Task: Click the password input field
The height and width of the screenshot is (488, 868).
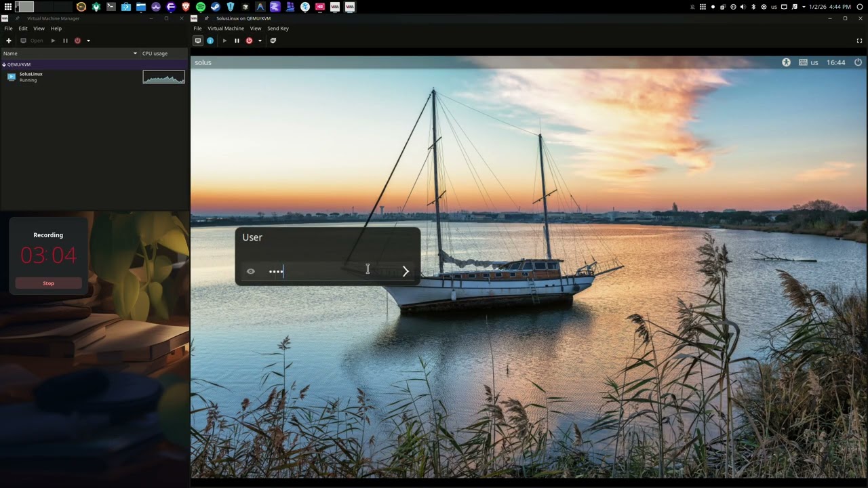Action: click(x=328, y=271)
